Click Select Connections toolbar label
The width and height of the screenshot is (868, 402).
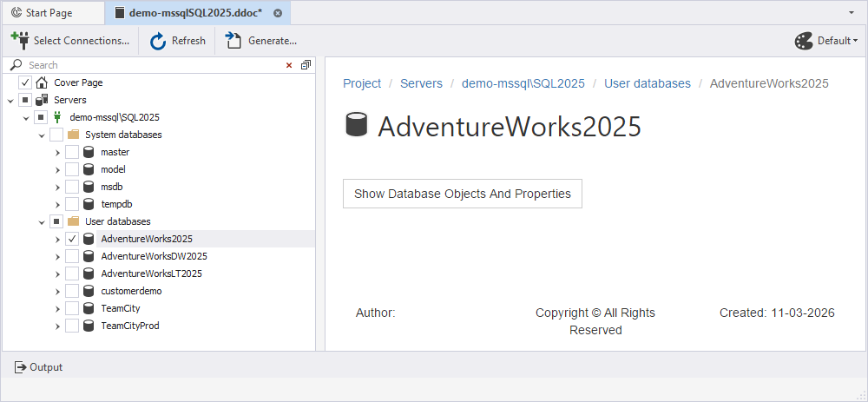[x=82, y=41]
